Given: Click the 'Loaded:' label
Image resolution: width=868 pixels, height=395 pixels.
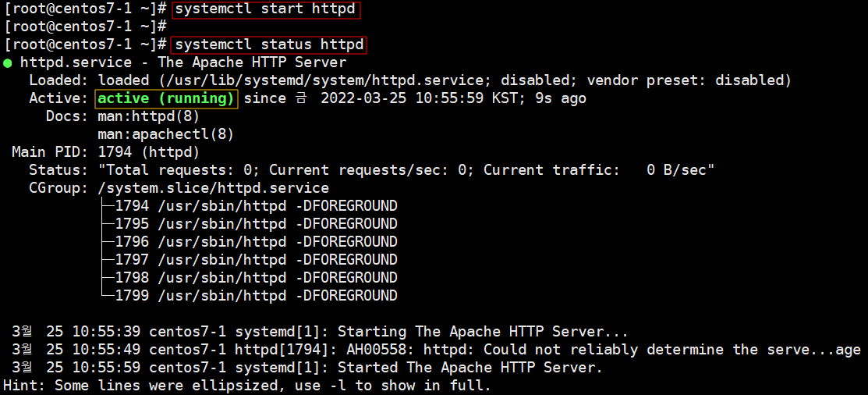Looking at the screenshot, I should tap(58, 80).
